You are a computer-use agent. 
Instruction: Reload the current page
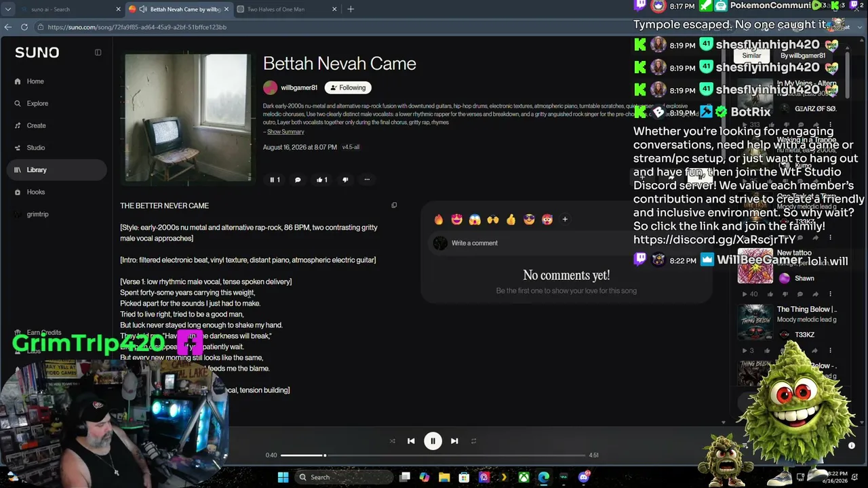point(24,27)
